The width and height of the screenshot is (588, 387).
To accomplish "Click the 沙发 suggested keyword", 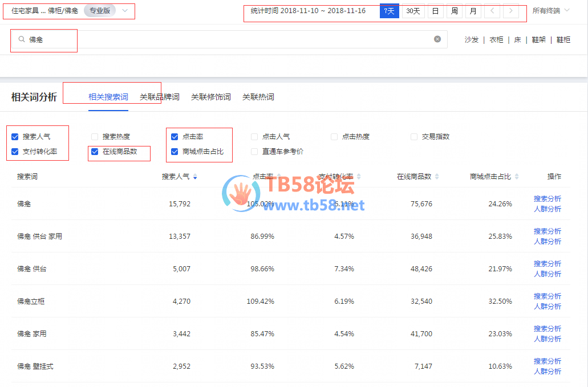I will (472, 40).
